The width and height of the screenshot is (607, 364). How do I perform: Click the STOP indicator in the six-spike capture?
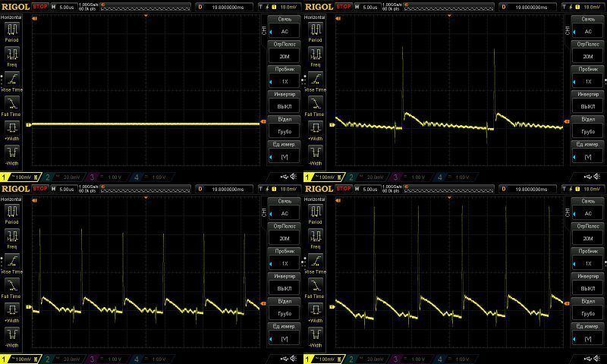(x=40, y=189)
